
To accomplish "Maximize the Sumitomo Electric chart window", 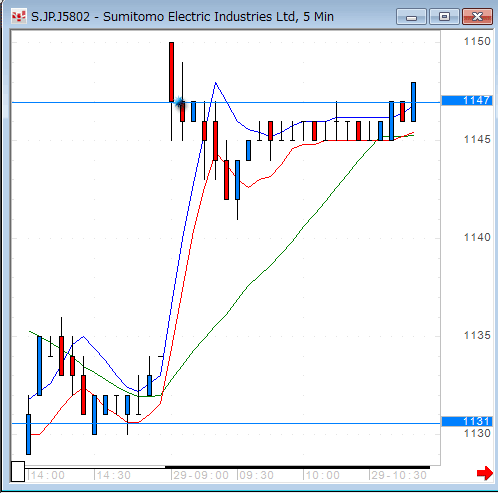I will (x=444, y=17).
